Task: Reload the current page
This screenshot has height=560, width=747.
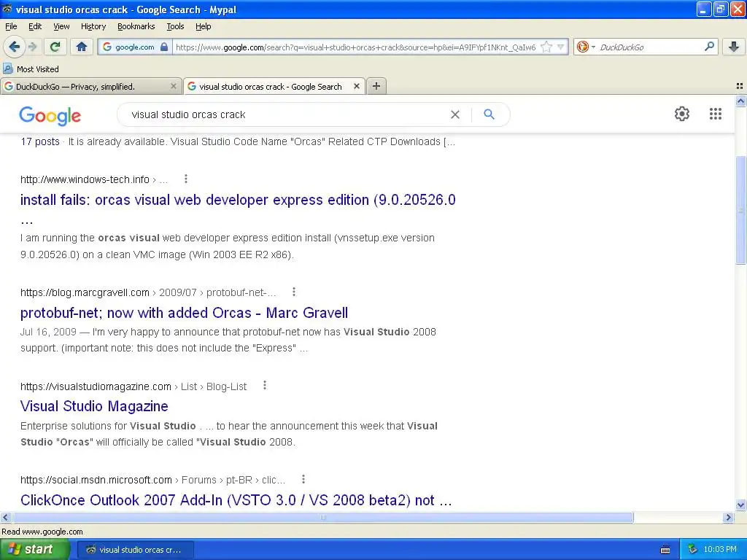Action: pos(55,47)
